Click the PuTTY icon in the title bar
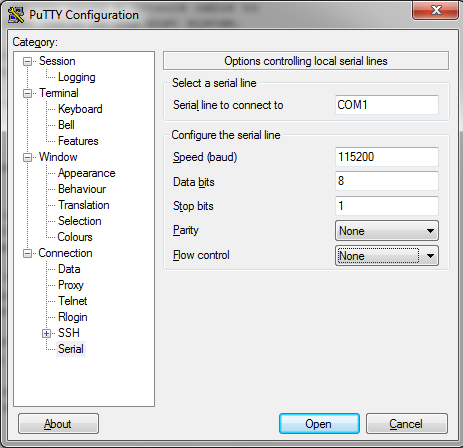Screen dimensions: 463x448 point(16,15)
